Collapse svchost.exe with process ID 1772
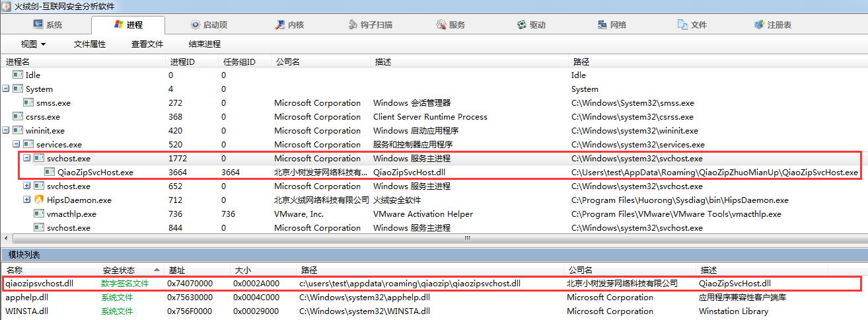This screenshot has height=320, width=868. pyautogui.click(x=27, y=158)
